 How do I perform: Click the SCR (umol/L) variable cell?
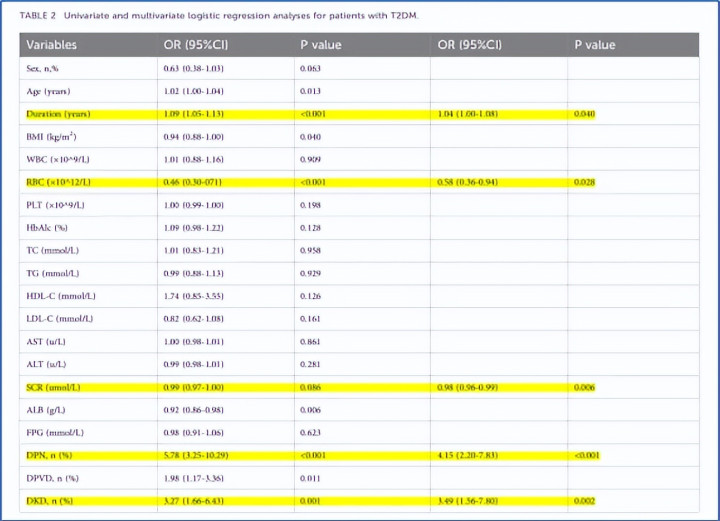55,386
